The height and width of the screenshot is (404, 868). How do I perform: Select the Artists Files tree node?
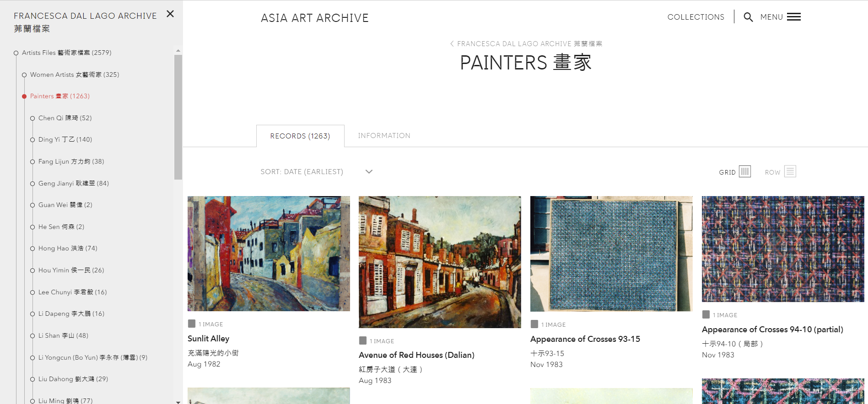pos(67,53)
